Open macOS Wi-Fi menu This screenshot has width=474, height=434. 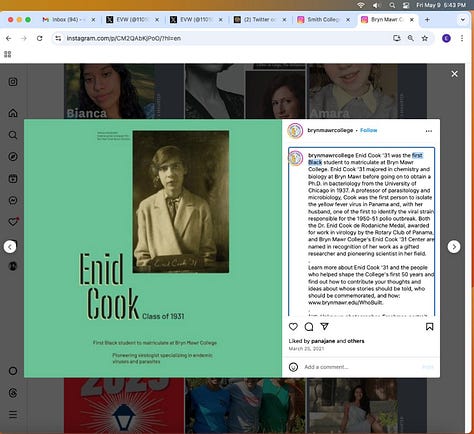(361, 5)
